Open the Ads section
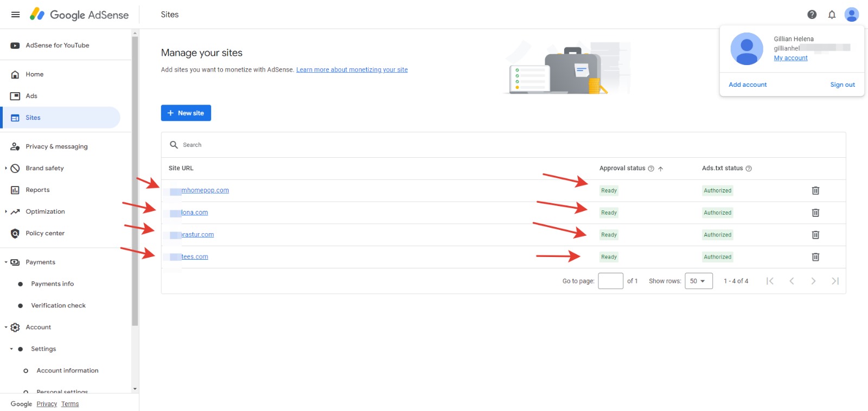This screenshot has height=411, width=868. pos(31,96)
